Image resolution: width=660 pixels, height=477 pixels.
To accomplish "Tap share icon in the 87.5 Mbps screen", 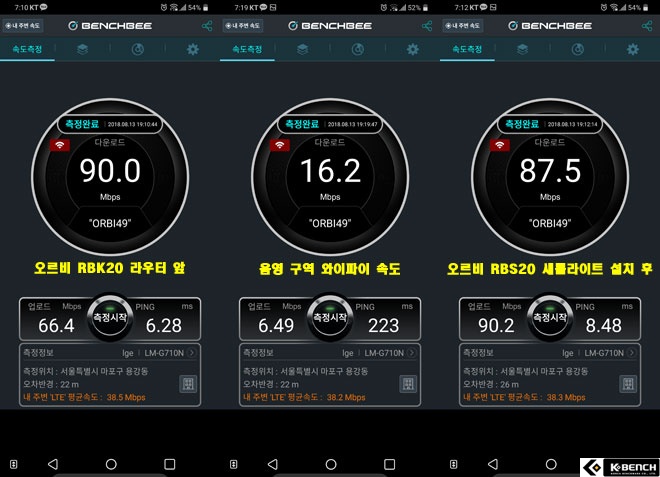I will [x=647, y=26].
